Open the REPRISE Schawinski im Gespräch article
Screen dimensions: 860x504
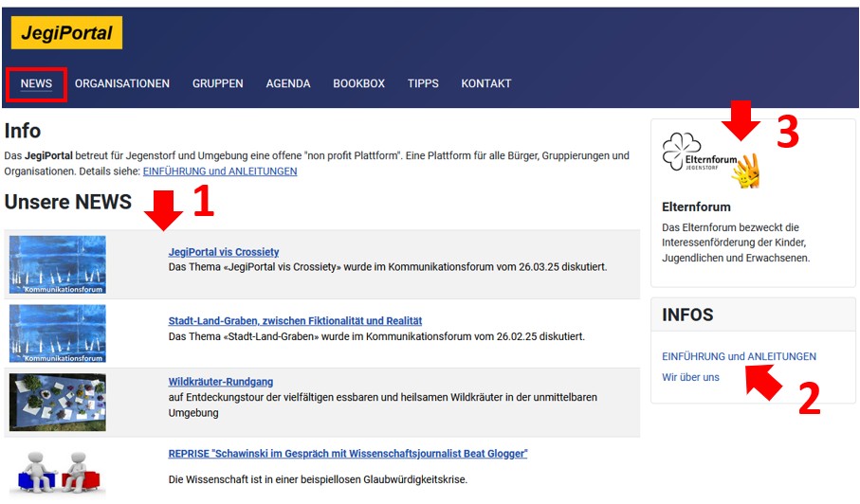click(x=348, y=454)
